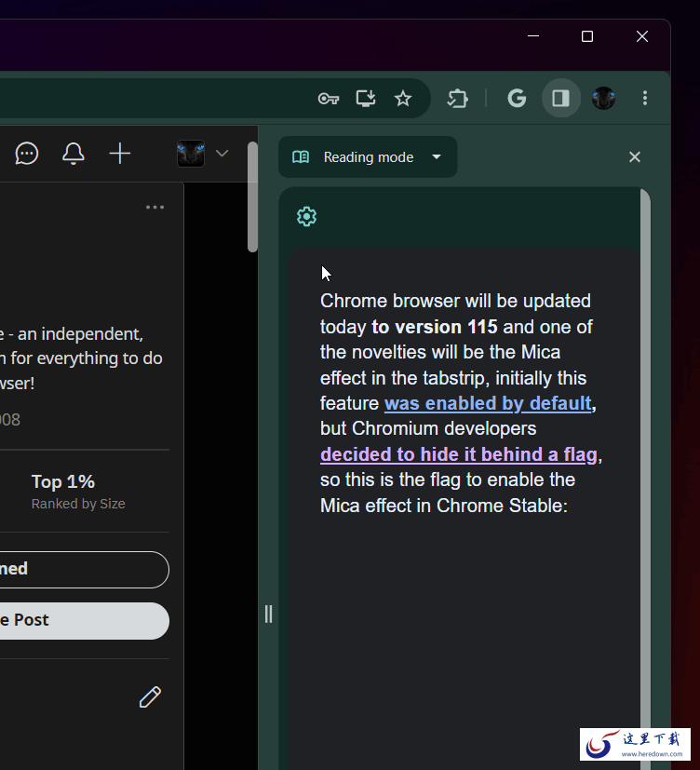The image size is (700, 770).
Task: Click the 'to version 115' bold text
Action: point(435,327)
